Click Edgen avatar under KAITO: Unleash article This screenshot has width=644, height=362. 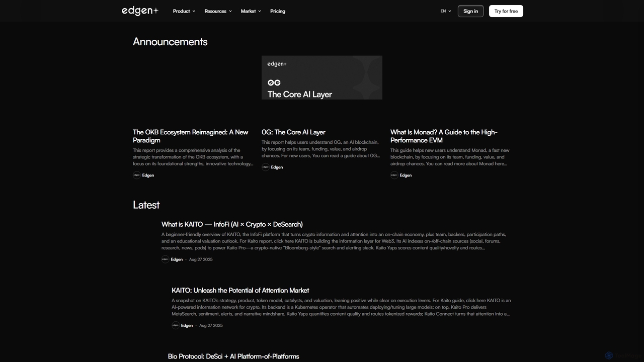(x=176, y=325)
